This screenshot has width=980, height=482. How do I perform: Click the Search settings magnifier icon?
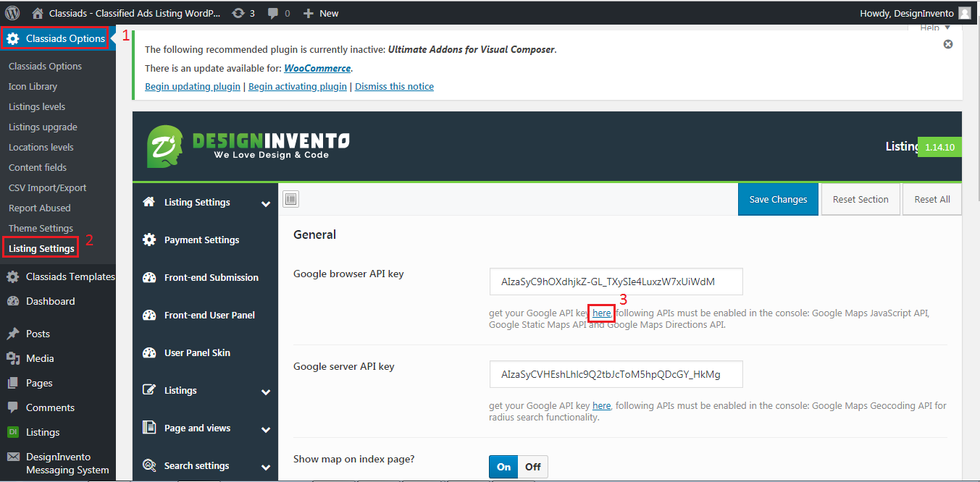[x=149, y=465]
